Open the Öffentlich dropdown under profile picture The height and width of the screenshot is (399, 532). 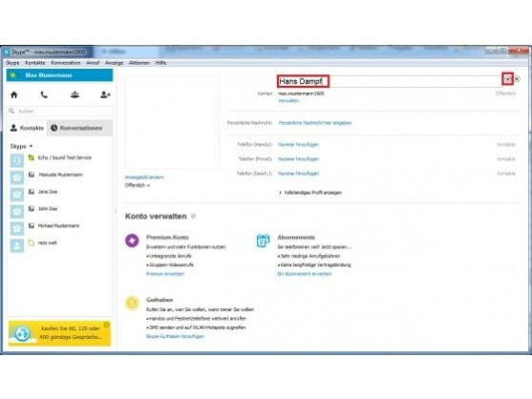[x=138, y=185]
